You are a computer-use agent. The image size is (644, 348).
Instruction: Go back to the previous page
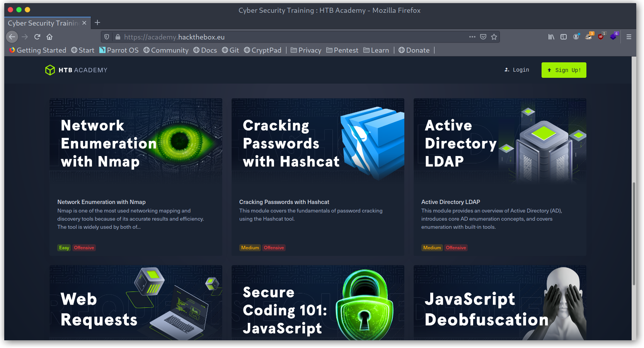[x=12, y=37]
